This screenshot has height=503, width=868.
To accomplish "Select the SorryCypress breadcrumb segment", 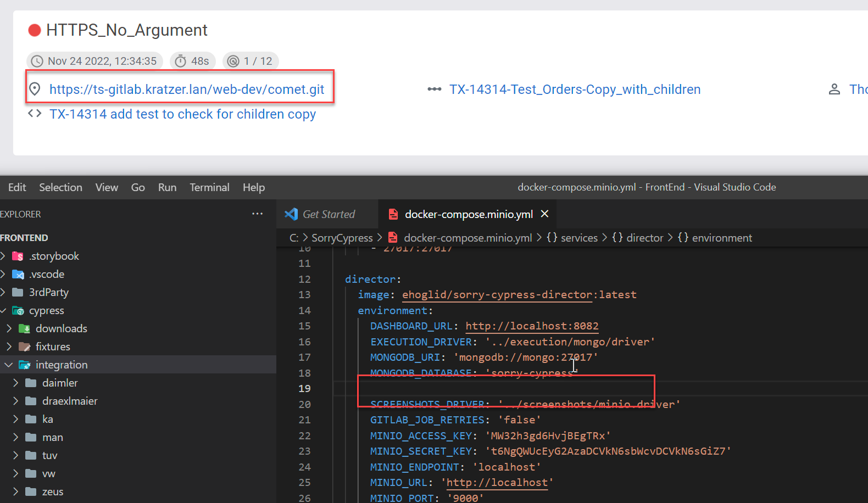I will (342, 238).
